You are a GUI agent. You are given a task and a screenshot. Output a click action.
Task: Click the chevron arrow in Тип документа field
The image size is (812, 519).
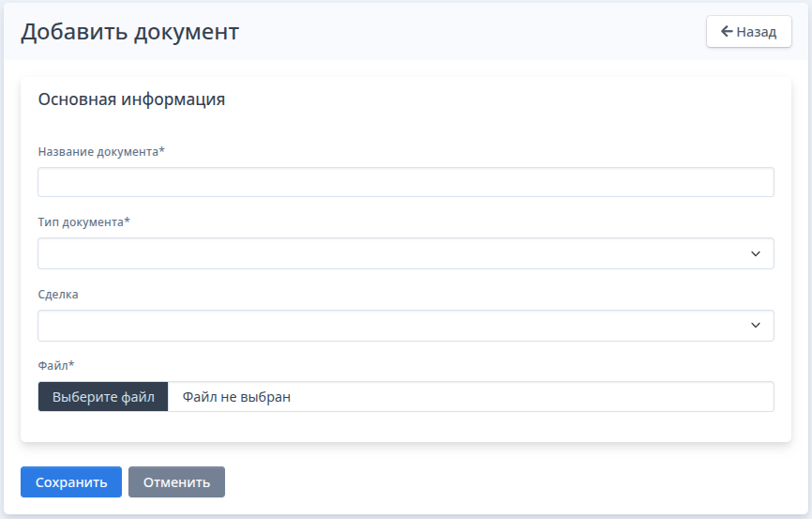756,253
